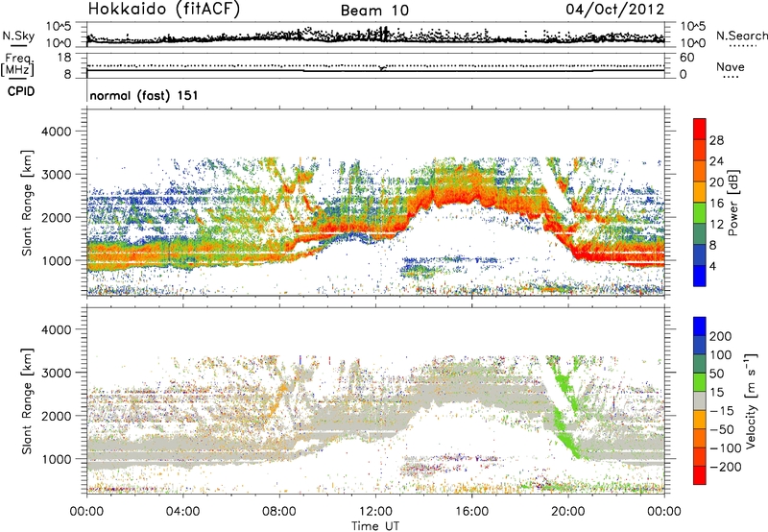Click the '24' label on the power colorbar
This screenshot has width=768, height=532.
pos(716,161)
